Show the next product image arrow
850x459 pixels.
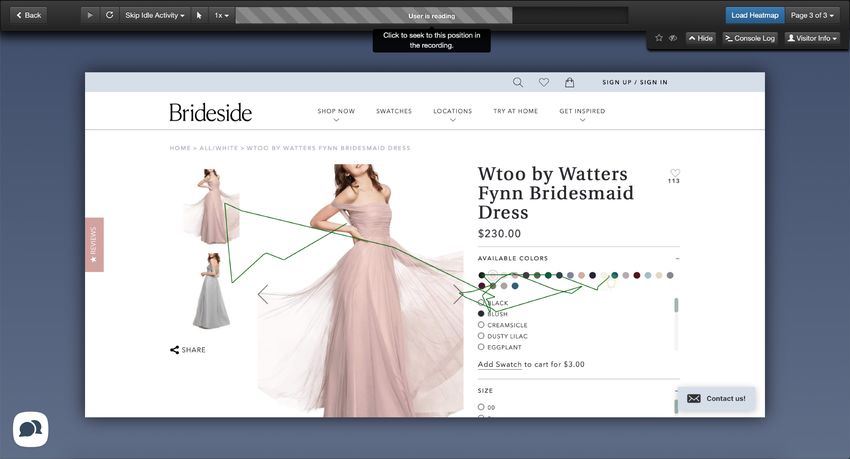pos(458,294)
